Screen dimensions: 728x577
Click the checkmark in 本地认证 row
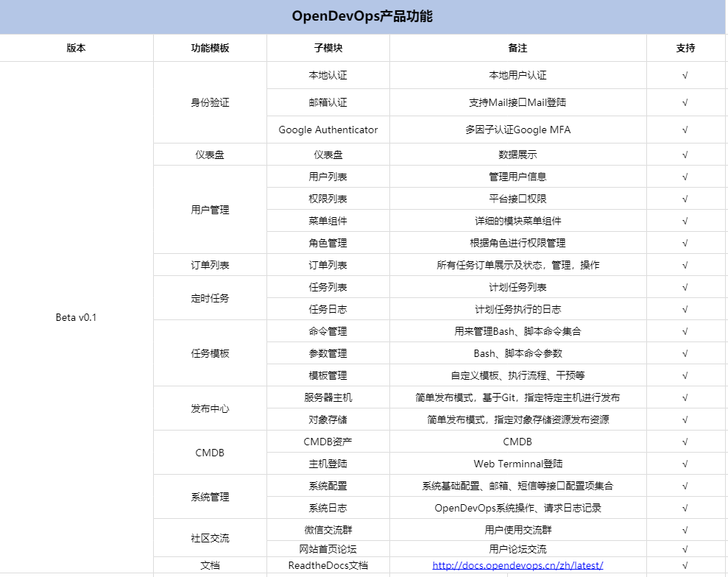[685, 75]
